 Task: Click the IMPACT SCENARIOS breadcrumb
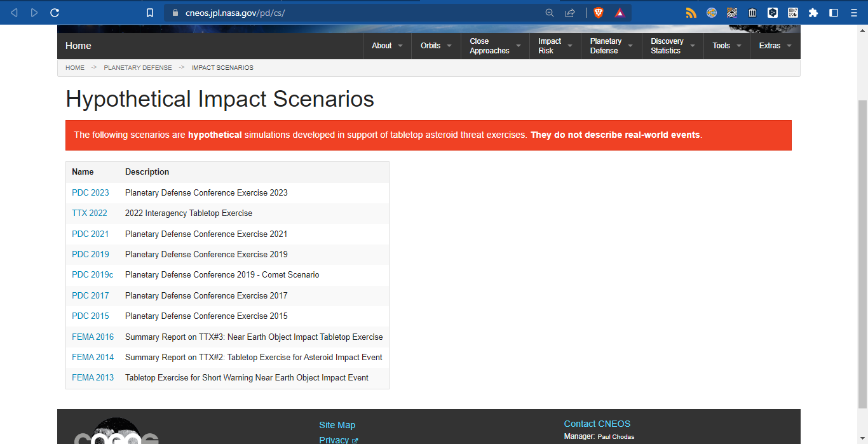222,67
